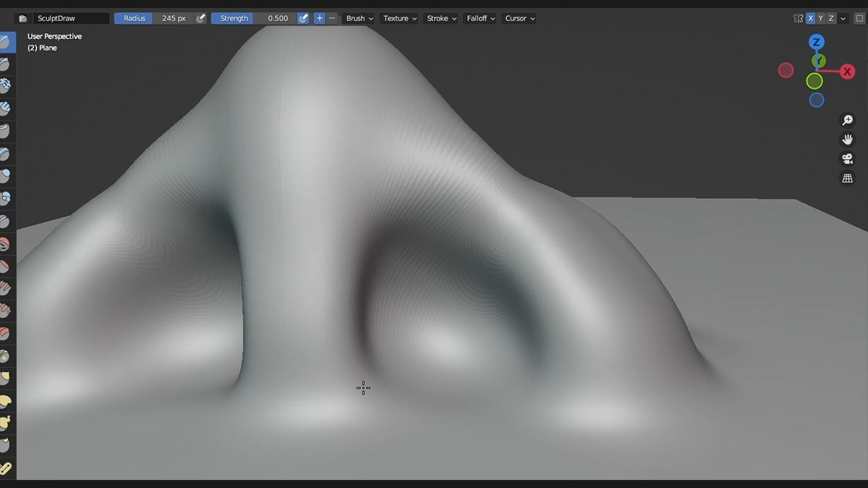Click the hand icon to pan the view
This screenshot has height=488, width=868.
848,139
